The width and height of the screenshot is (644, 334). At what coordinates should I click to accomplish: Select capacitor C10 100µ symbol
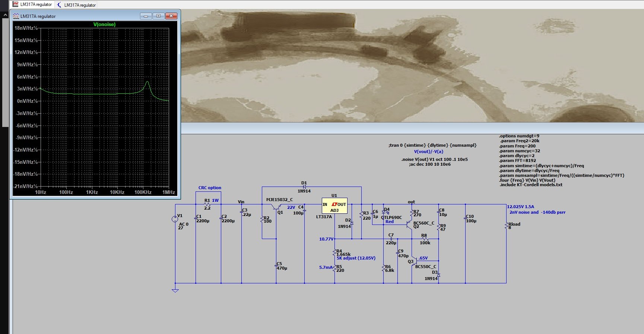coord(465,218)
